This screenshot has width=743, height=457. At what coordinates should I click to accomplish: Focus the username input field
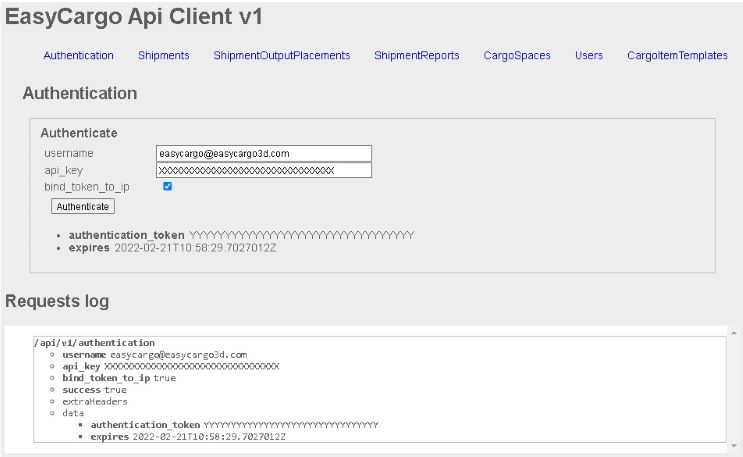[x=264, y=154]
